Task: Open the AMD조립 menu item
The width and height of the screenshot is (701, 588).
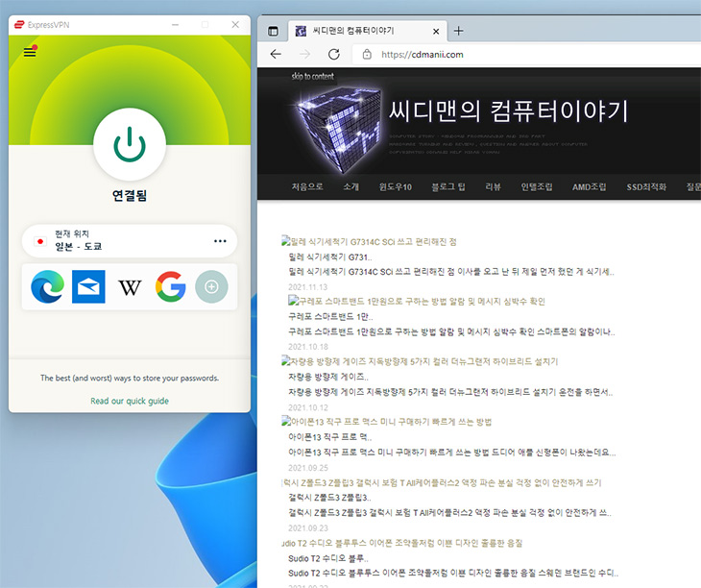Action: click(x=590, y=186)
